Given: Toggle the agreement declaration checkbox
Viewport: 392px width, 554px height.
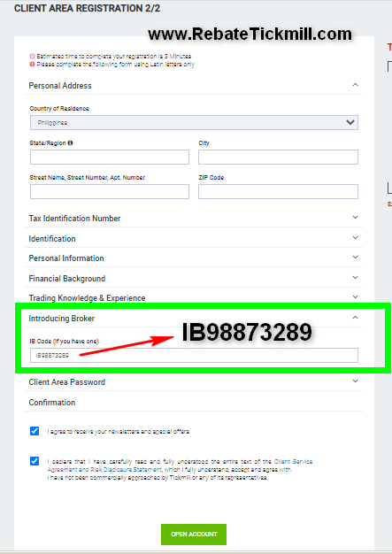Looking at the screenshot, I should (x=35, y=461).
